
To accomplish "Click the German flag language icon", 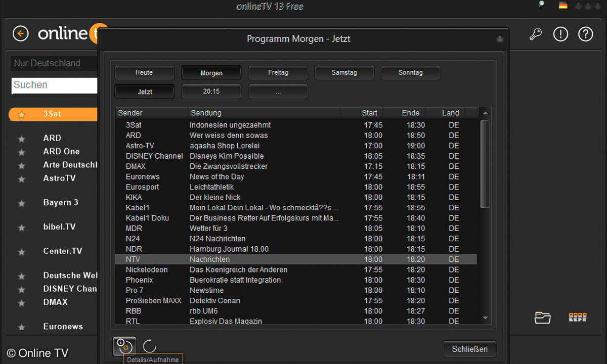I will coord(563,6).
